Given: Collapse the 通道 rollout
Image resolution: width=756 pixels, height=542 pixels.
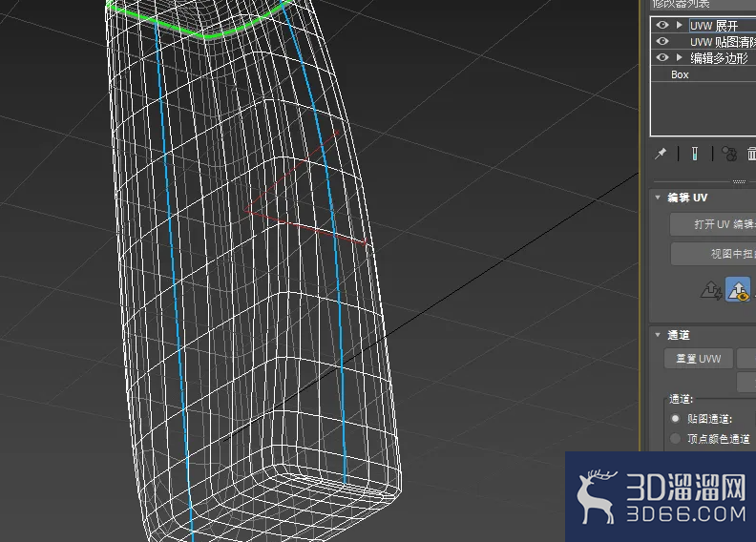Looking at the screenshot, I should click(658, 335).
